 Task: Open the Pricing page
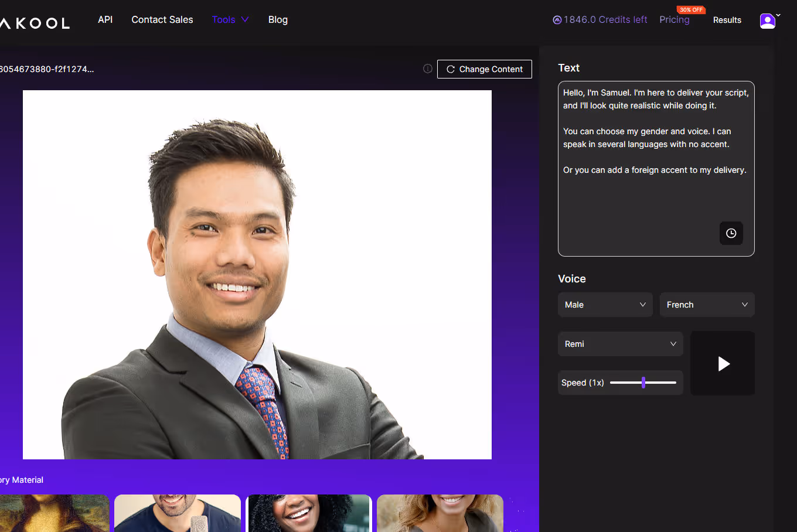[675, 19]
